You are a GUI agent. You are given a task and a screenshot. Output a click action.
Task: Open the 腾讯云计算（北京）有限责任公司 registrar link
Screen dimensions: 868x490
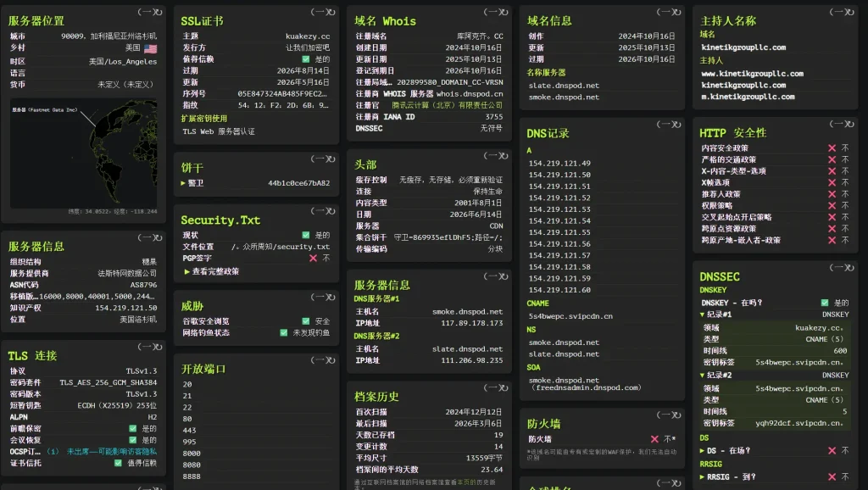(x=448, y=105)
